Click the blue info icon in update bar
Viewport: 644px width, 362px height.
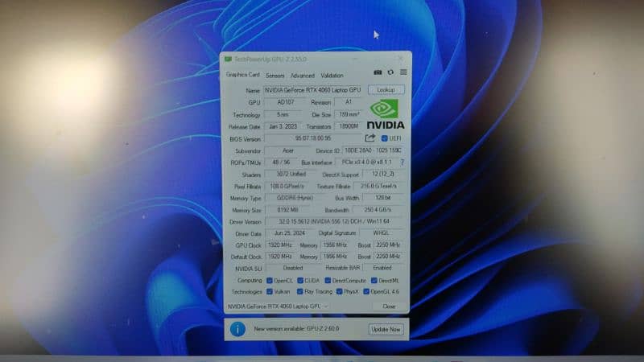coord(237,329)
